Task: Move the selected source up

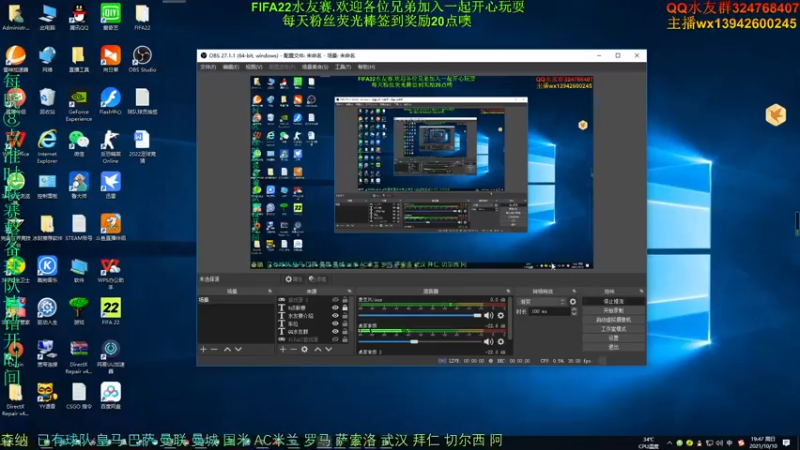Action: pyautogui.click(x=317, y=349)
